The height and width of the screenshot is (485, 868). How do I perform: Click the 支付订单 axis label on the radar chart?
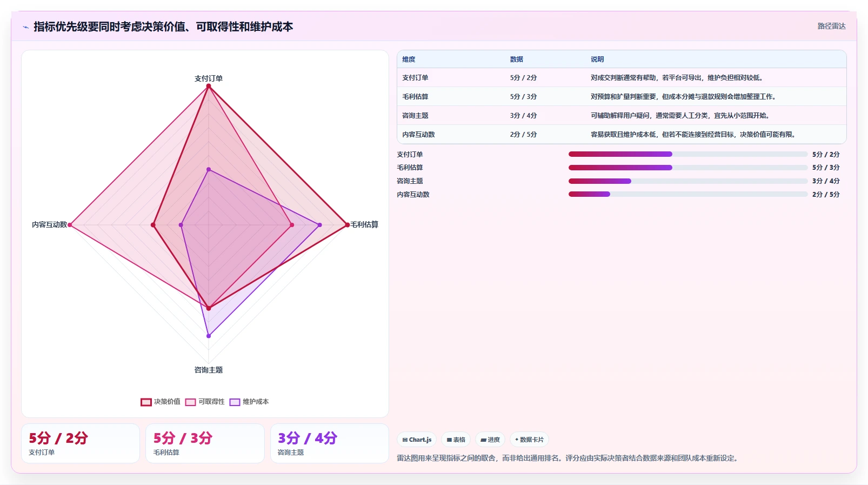(209, 78)
